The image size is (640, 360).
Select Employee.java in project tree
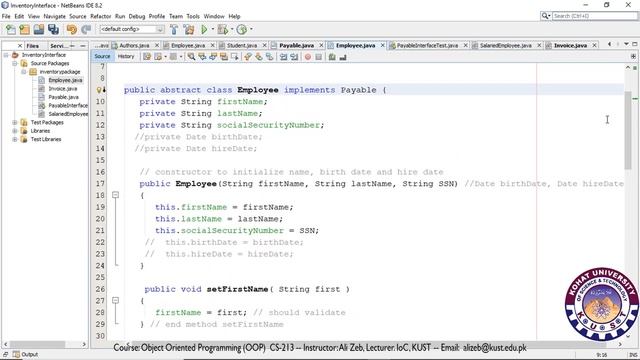[65, 80]
